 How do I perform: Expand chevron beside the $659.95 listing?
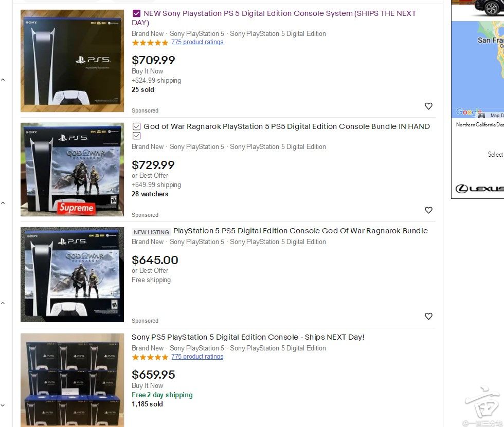(x=3, y=405)
